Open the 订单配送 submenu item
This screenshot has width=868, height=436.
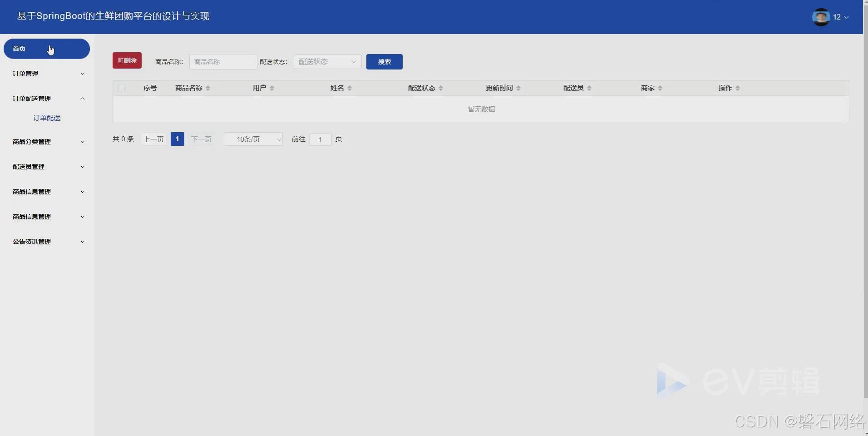(x=47, y=118)
